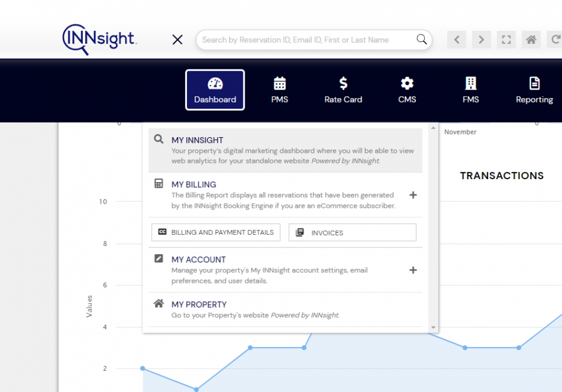Toggle fullscreen mode icon
The width and height of the screenshot is (562, 392).
pyautogui.click(x=507, y=40)
